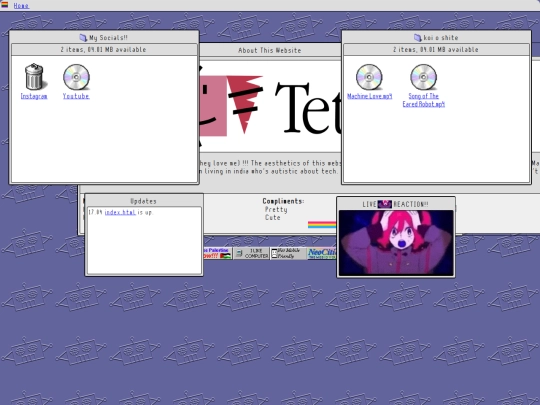
Task: Click the My Socials folder icon
Action: pyautogui.click(x=83, y=38)
